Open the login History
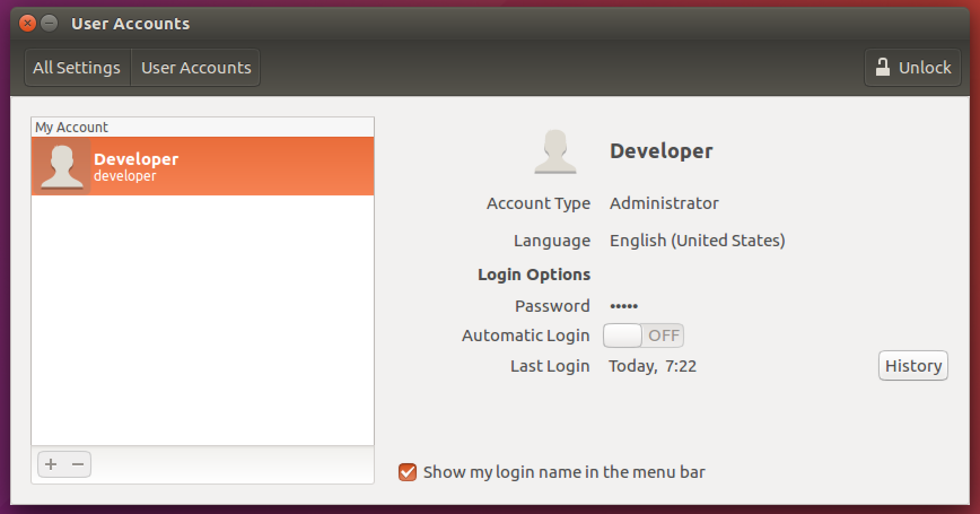The width and height of the screenshot is (980, 514). [x=913, y=366]
